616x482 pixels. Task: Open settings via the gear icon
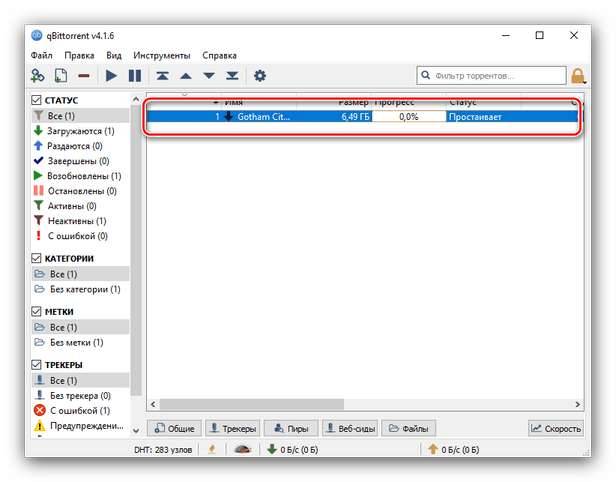point(260,76)
